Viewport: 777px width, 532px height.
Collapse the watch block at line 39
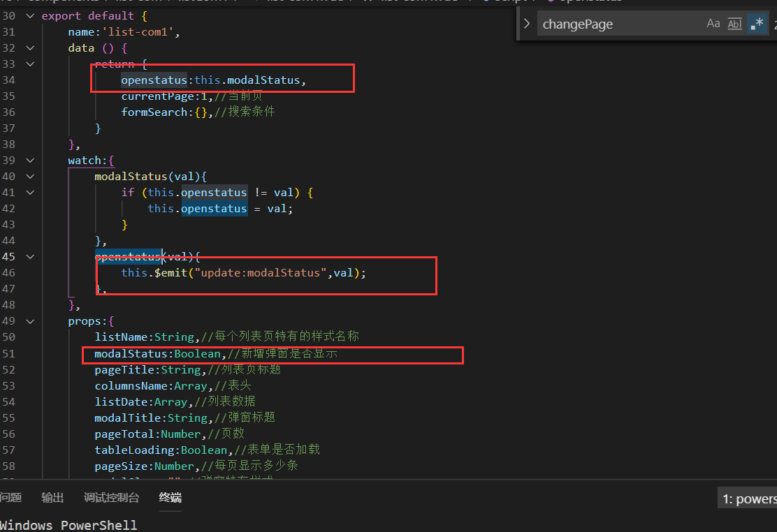pyautogui.click(x=30, y=161)
